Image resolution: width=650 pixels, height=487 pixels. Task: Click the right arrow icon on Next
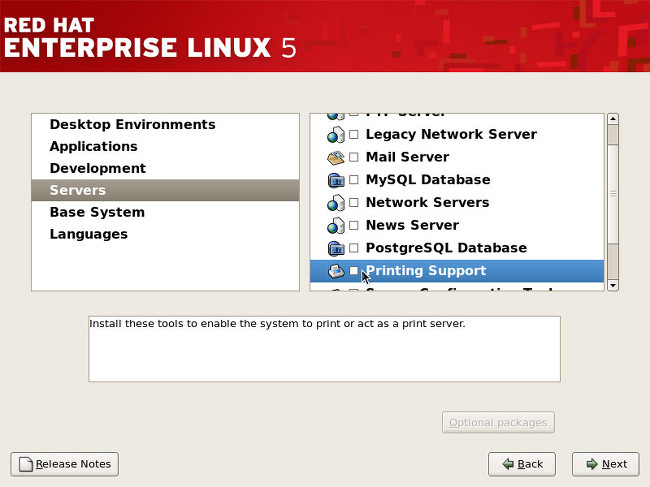pos(592,464)
